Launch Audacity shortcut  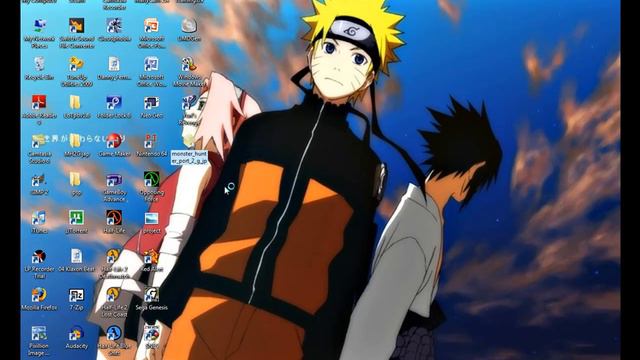coord(76,337)
